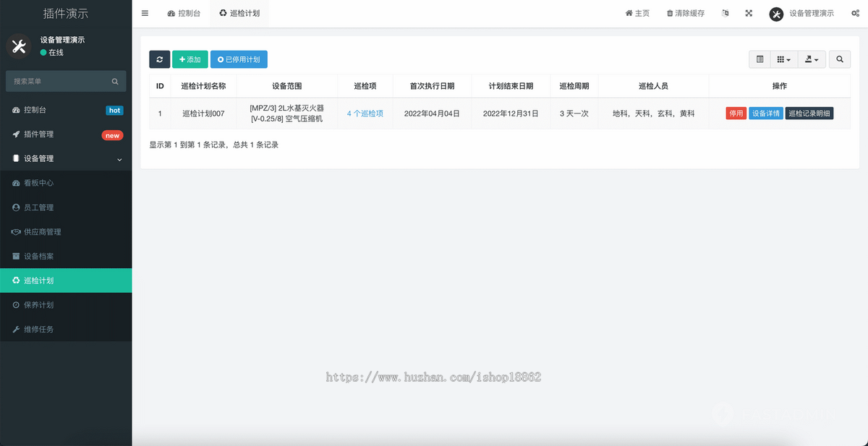This screenshot has height=446, width=868.
Task: Click the red hot badge next to 控制台
Action: 114,110
